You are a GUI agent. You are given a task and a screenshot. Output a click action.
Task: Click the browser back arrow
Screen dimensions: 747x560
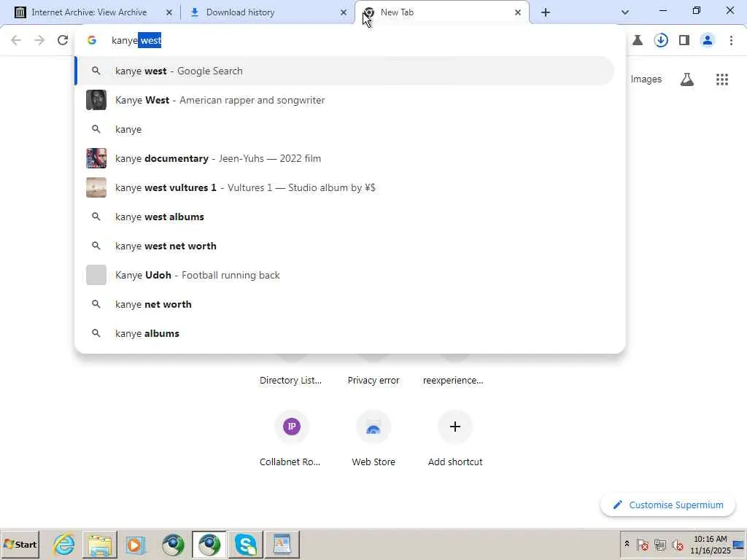click(16, 41)
